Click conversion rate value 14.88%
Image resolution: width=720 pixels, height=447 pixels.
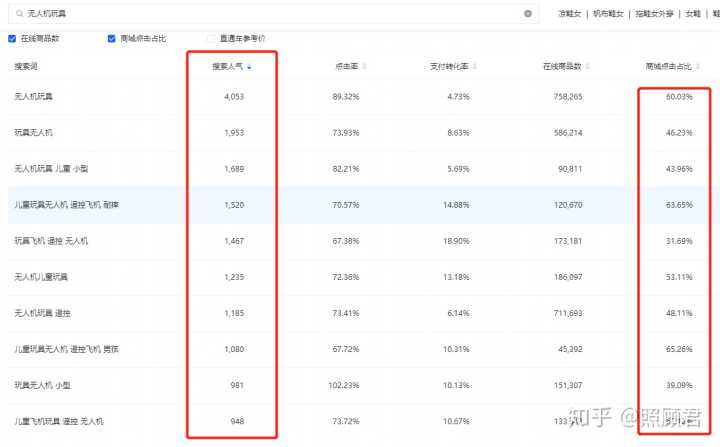[456, 205]
